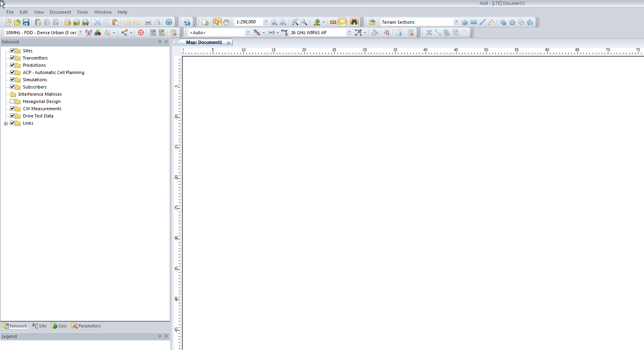Open the Tools menu

[x=82, y=12]
